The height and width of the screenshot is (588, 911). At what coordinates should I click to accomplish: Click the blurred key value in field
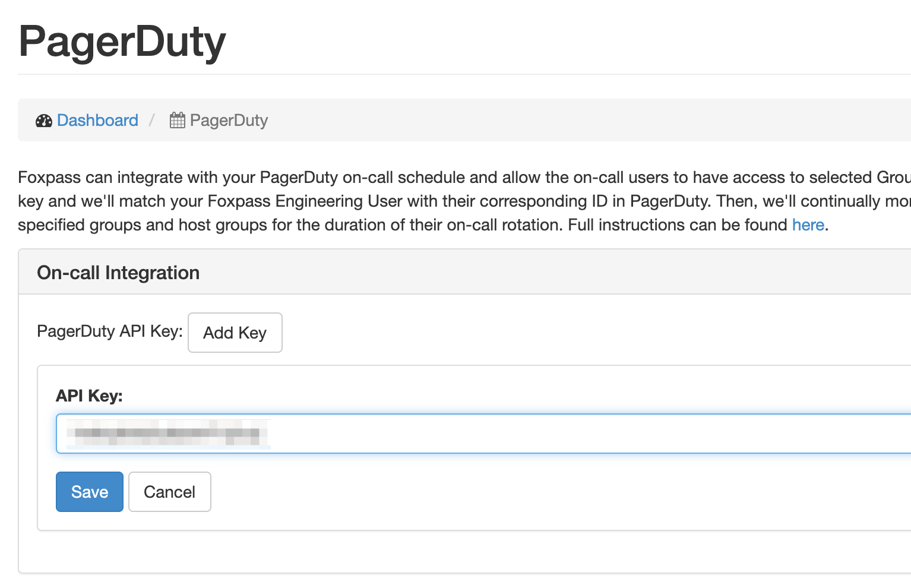(167, 434)
